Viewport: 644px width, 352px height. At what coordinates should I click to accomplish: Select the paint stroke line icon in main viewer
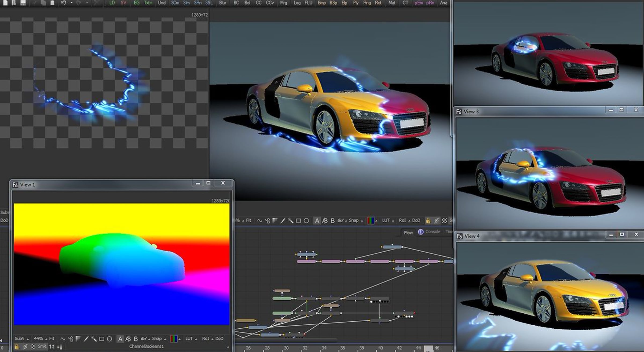283,221
